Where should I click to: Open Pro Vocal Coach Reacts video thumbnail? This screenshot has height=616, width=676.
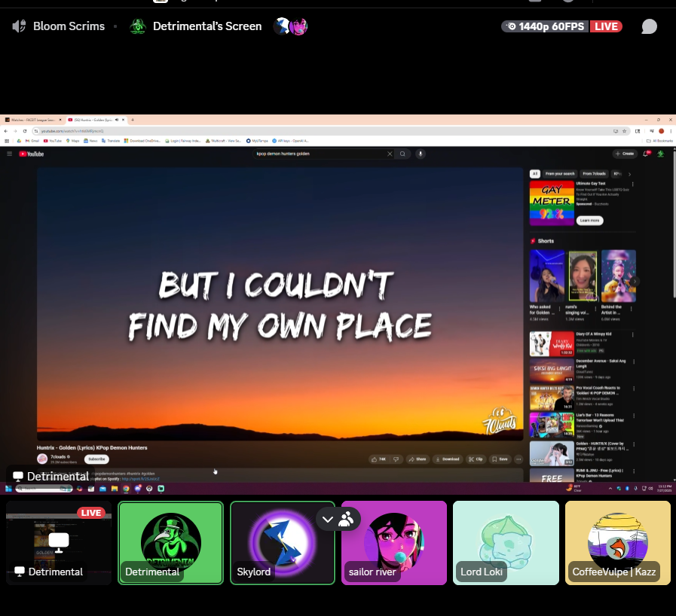(x=552, y=398)
